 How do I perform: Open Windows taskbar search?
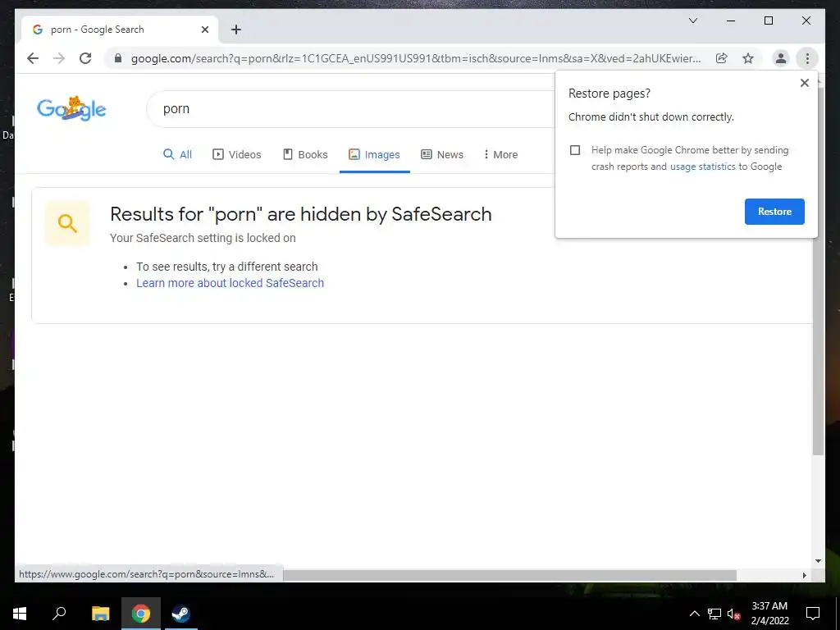[59, 614]
